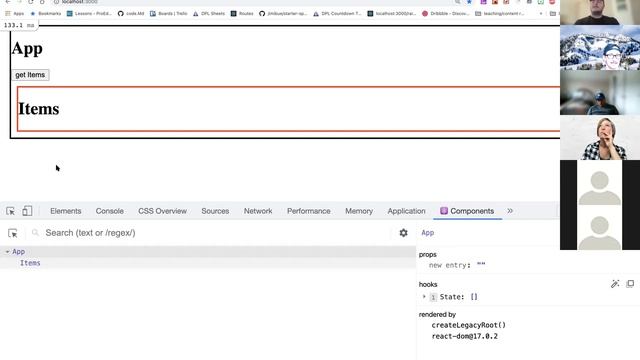Activate the DevTools inspect element picker icon
Screen dimensions: 640x360
tap(11, 211)
